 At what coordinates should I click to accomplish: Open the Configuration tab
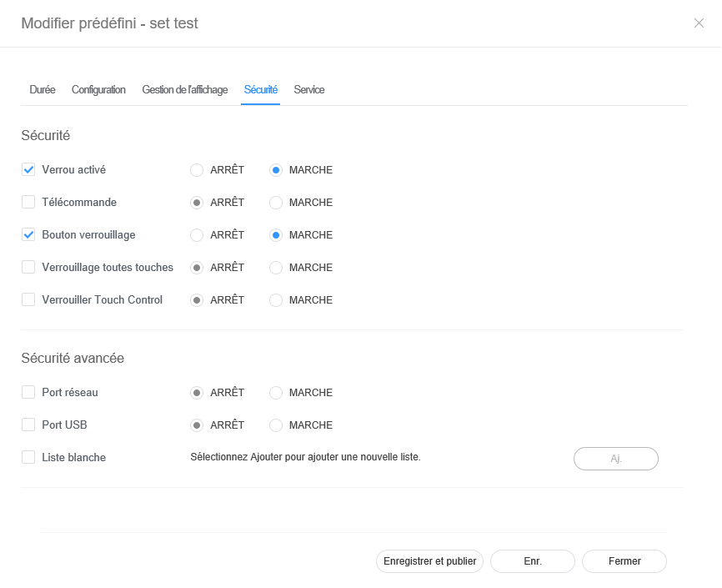click(98, 90)
